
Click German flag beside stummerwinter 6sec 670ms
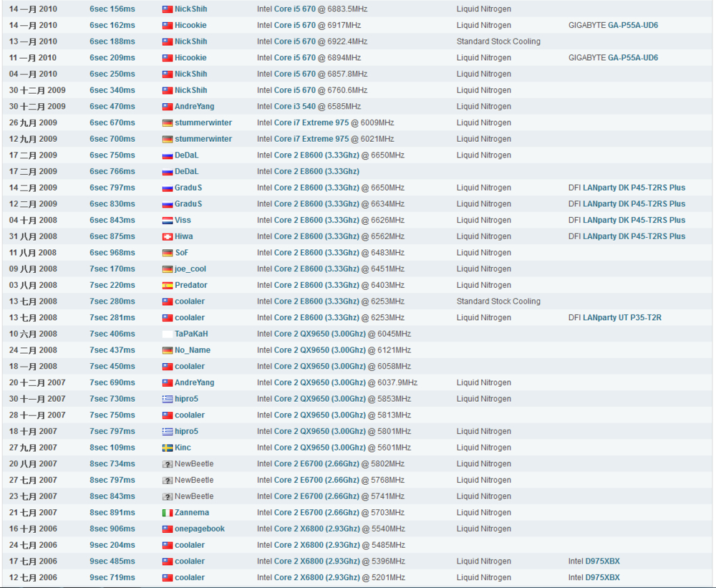tap(167, 123)
